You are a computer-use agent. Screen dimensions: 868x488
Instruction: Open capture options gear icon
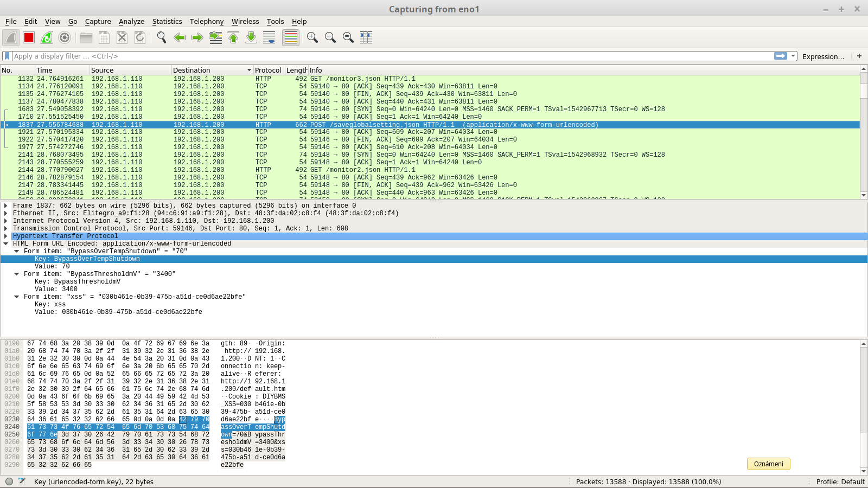pos(65,37)
